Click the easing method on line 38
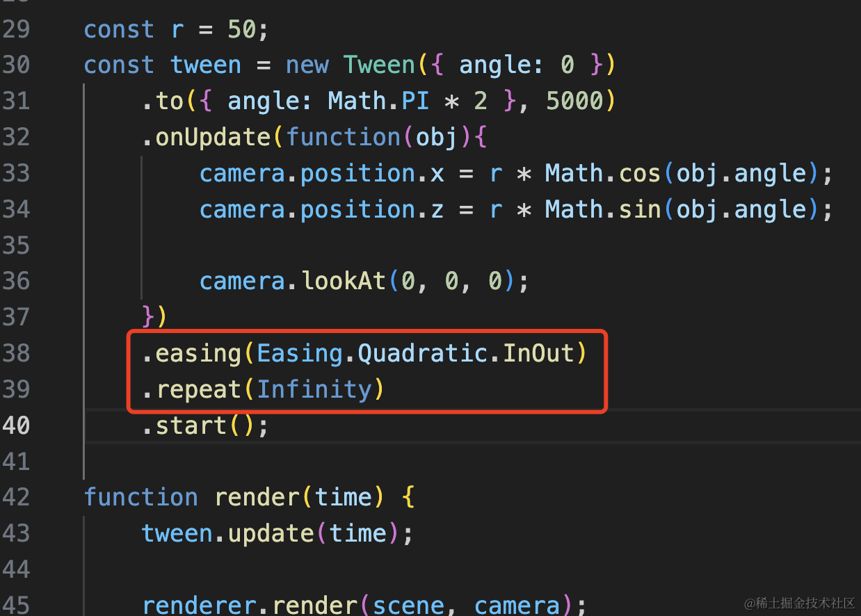The width and height of the screenshot is (861, 616). (198, 353)
